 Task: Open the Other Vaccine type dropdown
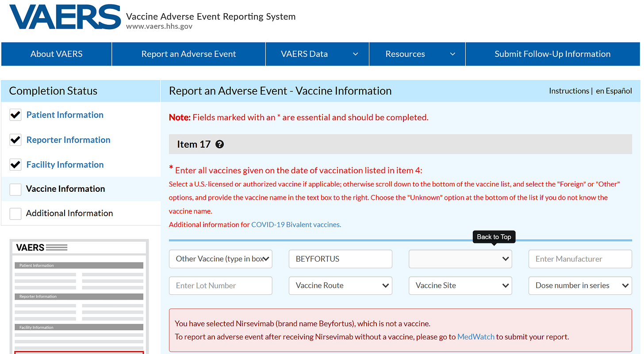[x=221, y=259]
